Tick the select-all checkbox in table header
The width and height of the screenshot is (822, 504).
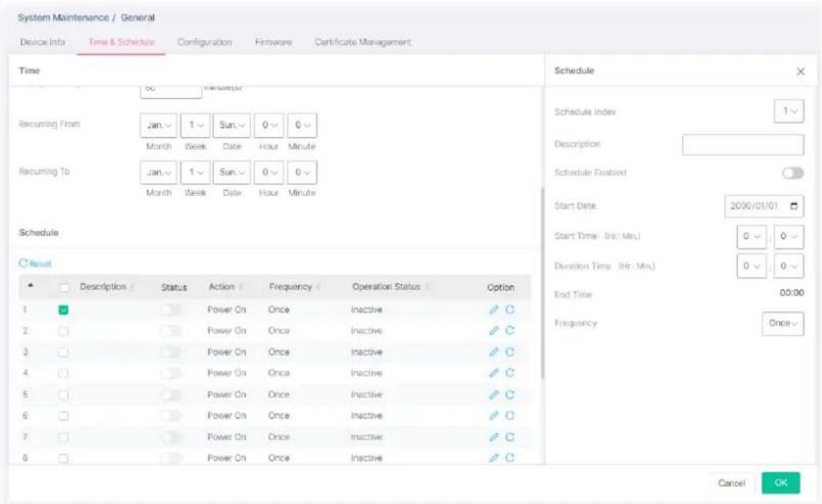pos(64,287)
